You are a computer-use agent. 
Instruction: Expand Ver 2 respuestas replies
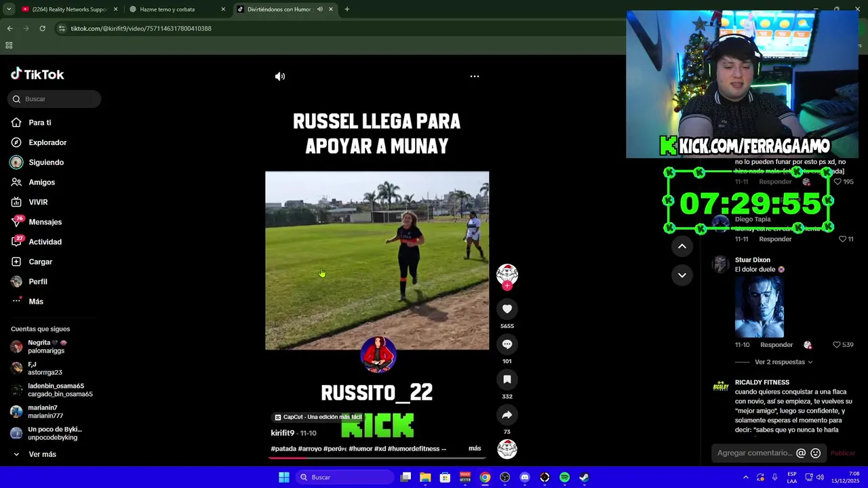pyautogui.click(x=783, y=362)
